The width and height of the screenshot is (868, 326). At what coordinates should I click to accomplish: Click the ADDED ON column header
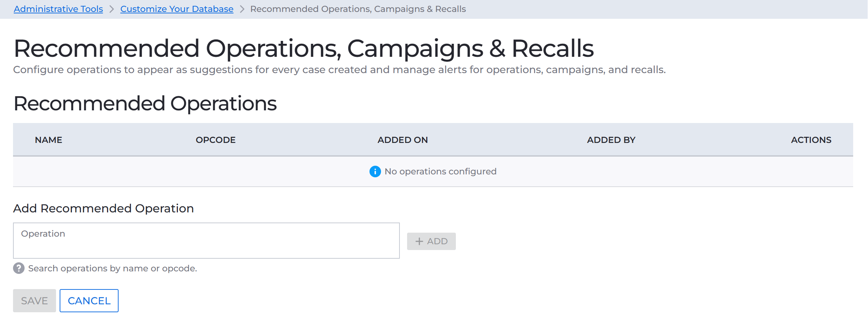402,140
